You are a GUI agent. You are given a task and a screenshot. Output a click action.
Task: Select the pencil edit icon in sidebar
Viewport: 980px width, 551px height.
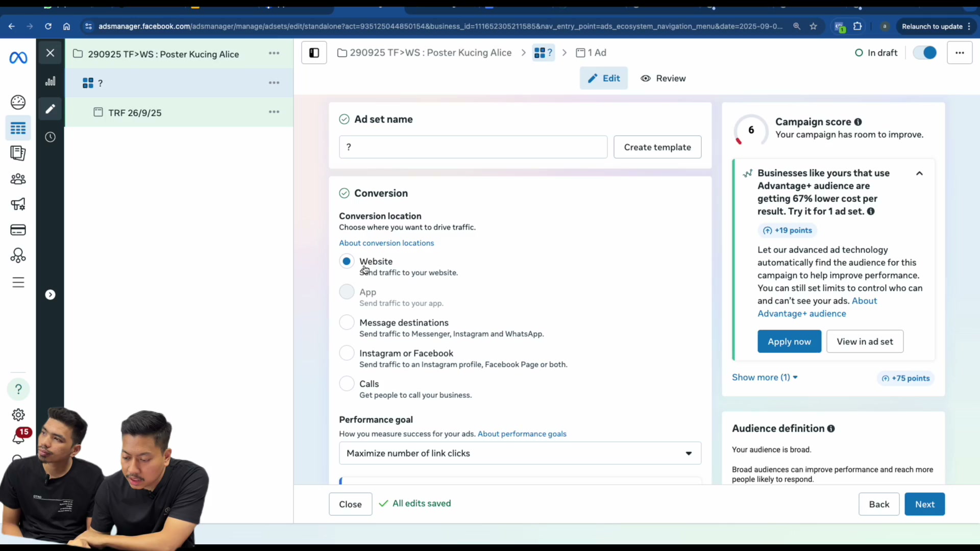[x=50, y=109]
